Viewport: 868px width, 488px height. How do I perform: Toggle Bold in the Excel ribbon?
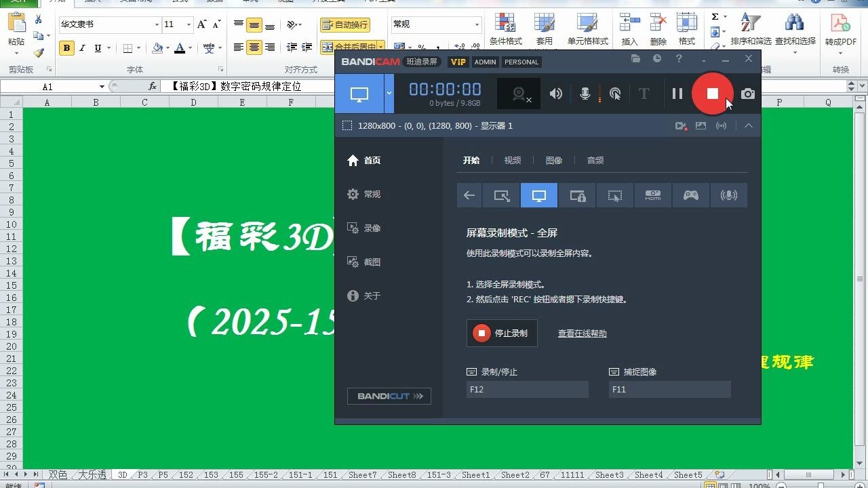click(66, 48)
